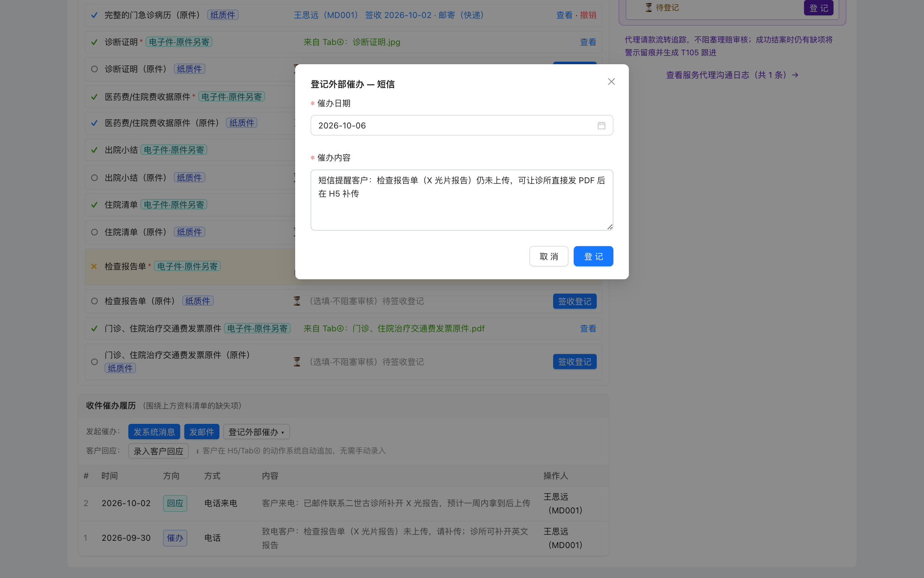The width and height of the screenshot is (924, 578).
Task: Click the 纸质件 tag of 诊断证明（原件）
Action: [x=190, y=69]
